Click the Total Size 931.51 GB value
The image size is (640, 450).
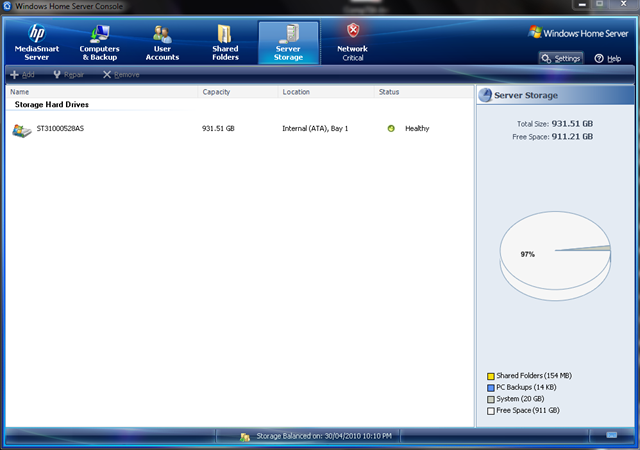[x=572, y=124]
